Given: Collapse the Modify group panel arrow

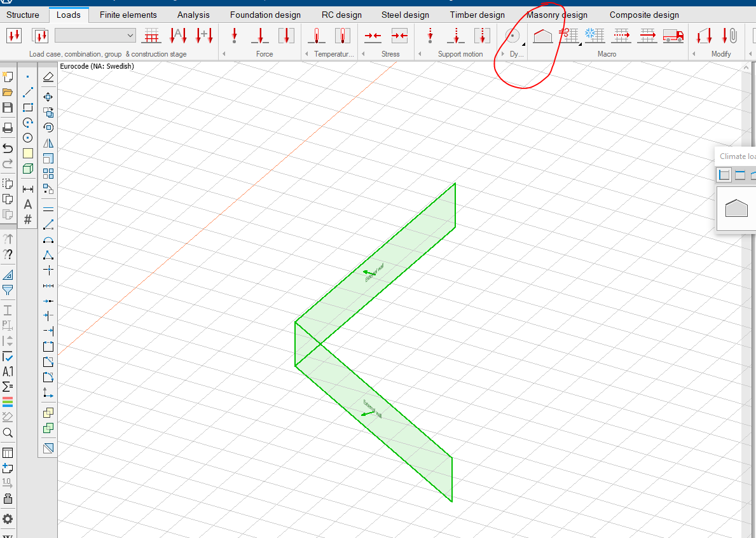Looking at the screenshot, I should [694, 54].
